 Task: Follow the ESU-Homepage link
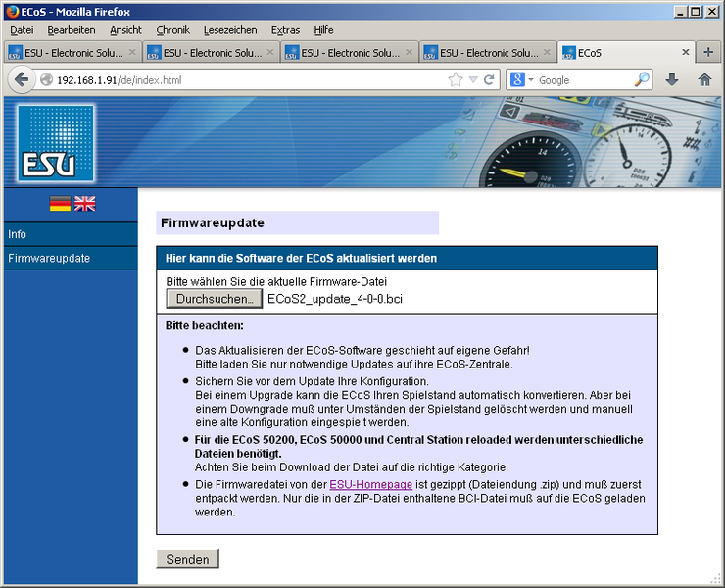tap(370, 484)
